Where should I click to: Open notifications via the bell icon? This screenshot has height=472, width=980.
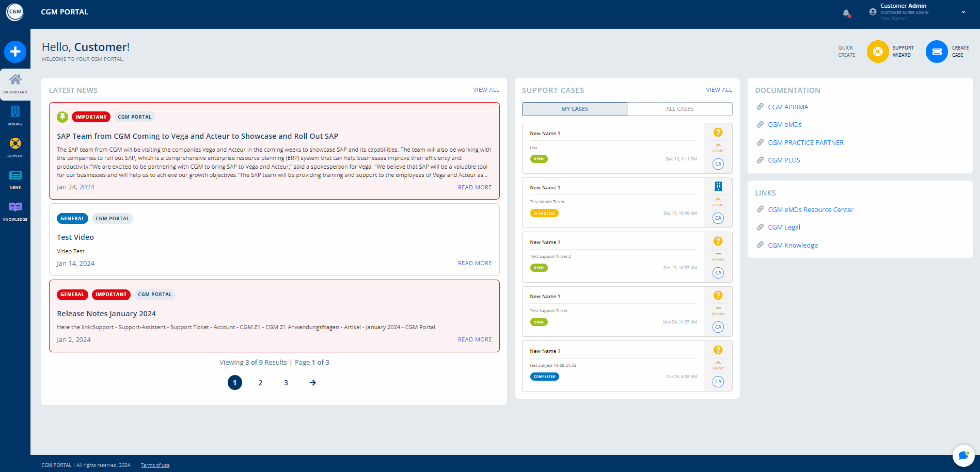tap(846, 12)
